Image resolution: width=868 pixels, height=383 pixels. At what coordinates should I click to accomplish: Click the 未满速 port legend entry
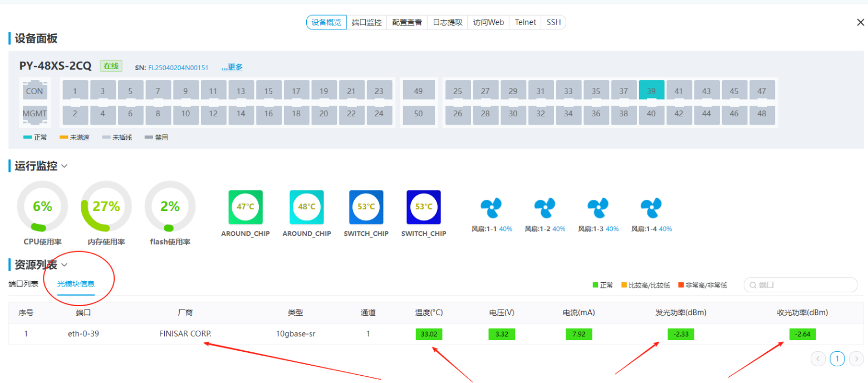(x=75, y=138)
